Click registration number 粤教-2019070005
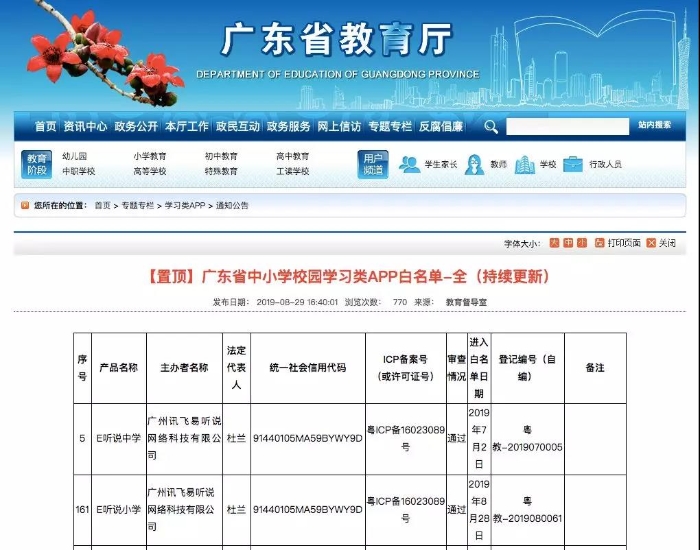This screenshot has width=700, height=550. pos(527,438)
